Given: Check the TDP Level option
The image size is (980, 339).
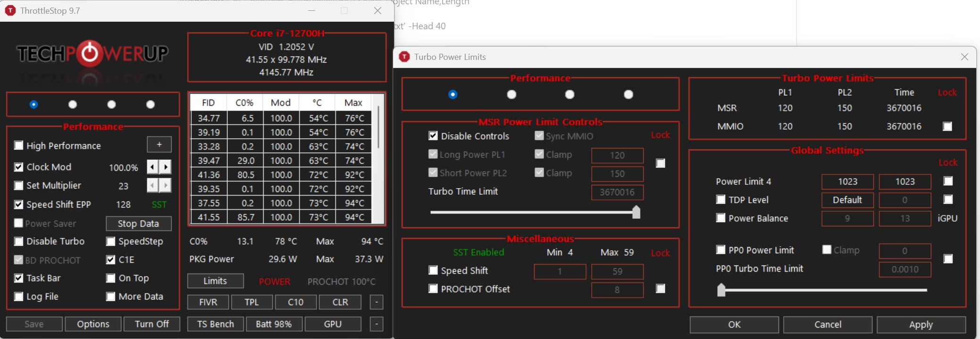Looking at the screenshot, I should click(x=720, y=199).
